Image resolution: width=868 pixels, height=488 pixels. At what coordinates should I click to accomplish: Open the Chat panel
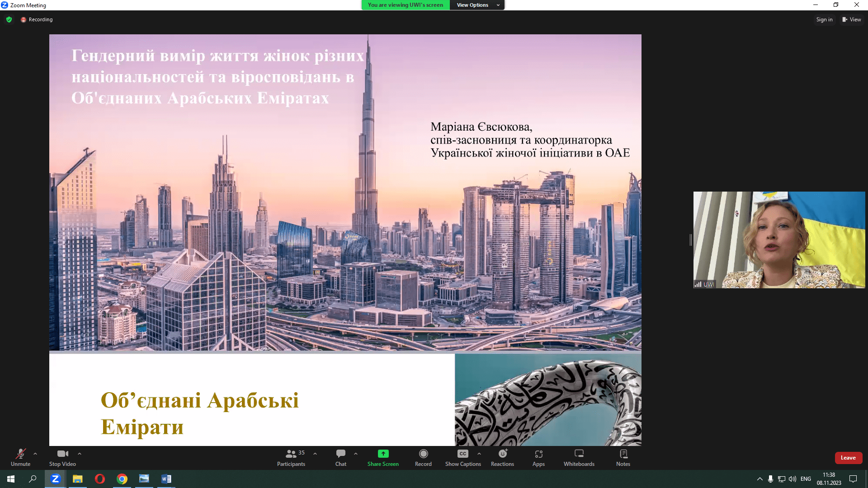pyautogui.click(x=340, y=454)
